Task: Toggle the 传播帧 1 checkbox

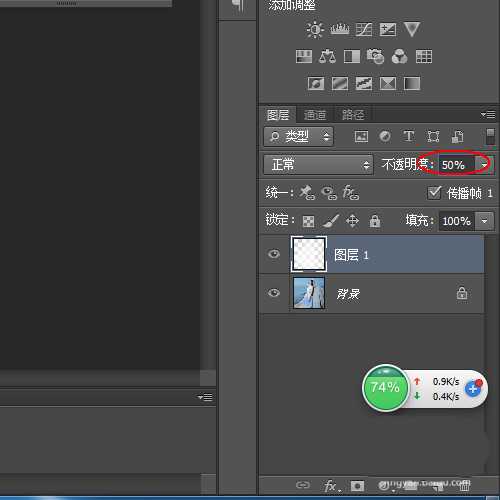Action: coord(434,193)
